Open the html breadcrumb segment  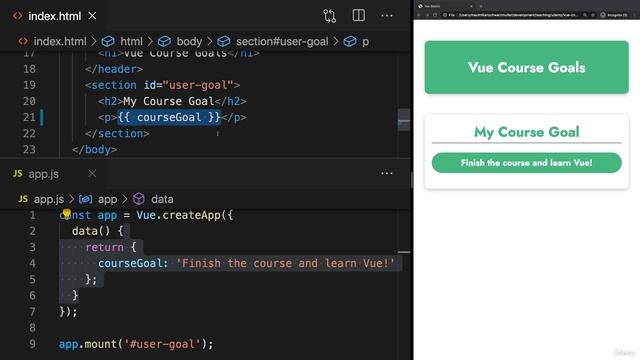pos(131,41)
